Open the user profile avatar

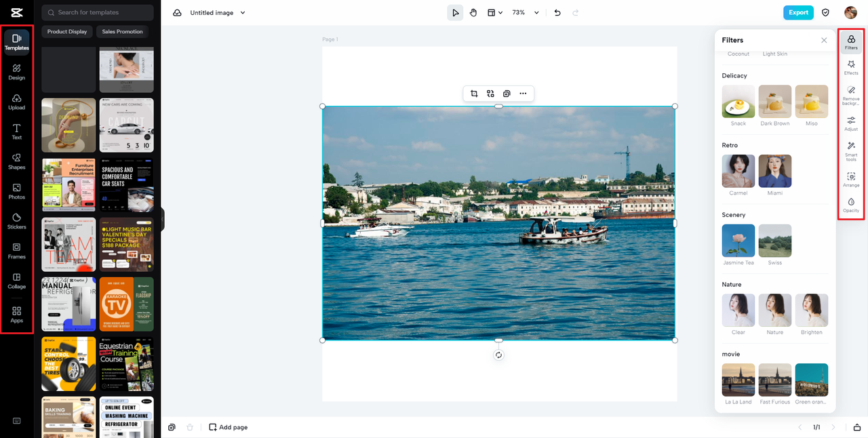[x=850, y=12]
